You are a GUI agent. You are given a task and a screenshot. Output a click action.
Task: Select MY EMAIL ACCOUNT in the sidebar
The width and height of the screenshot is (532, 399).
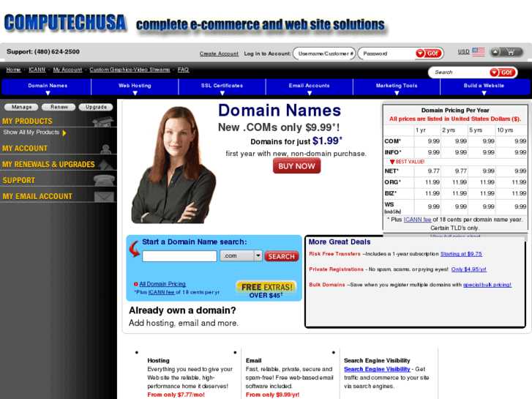[x=37, y=196]
